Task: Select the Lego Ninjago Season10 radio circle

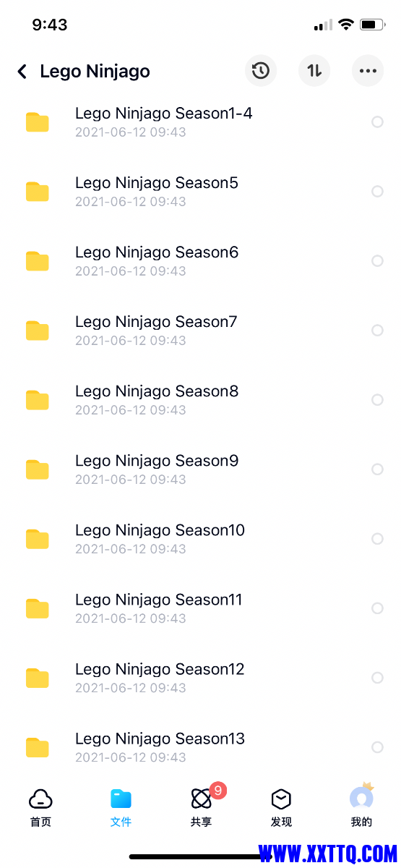Action: (377, 539)
